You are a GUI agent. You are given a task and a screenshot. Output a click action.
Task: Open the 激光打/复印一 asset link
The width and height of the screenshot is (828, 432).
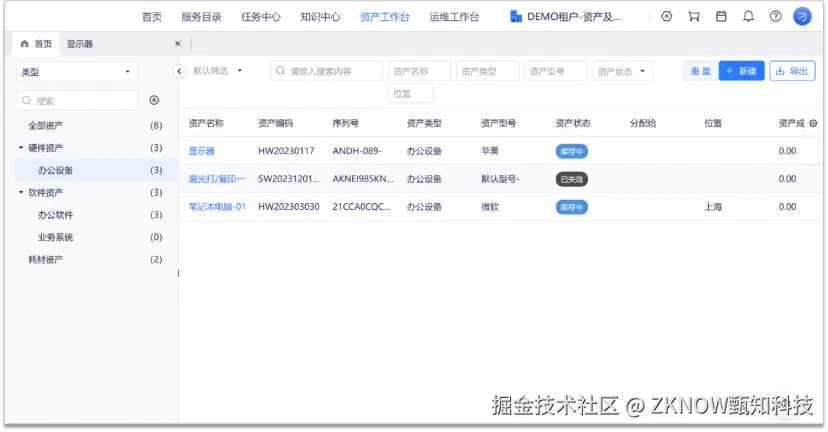(217, 179)
